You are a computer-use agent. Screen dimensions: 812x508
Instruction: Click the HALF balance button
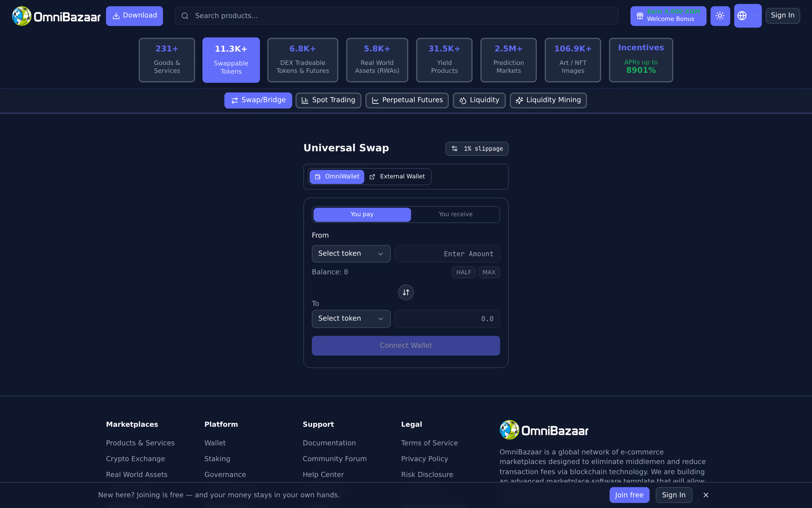464,272
